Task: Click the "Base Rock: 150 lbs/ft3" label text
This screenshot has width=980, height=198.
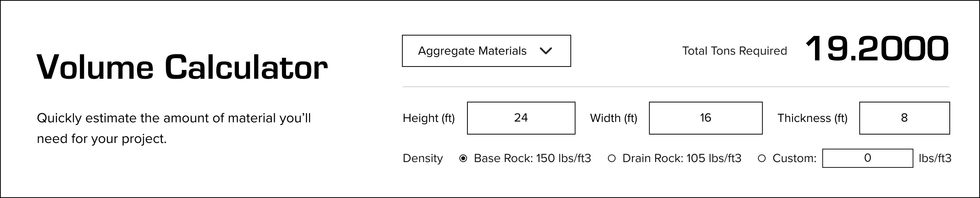Action: point(532,158)
